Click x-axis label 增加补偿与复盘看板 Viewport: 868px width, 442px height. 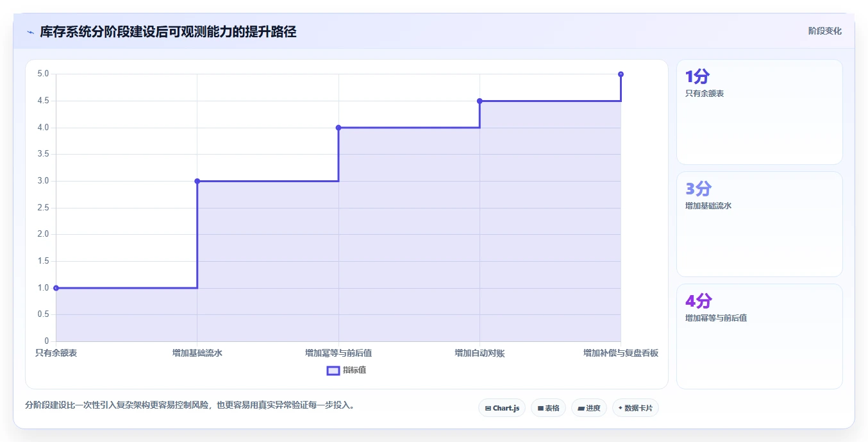click(621, 353)
